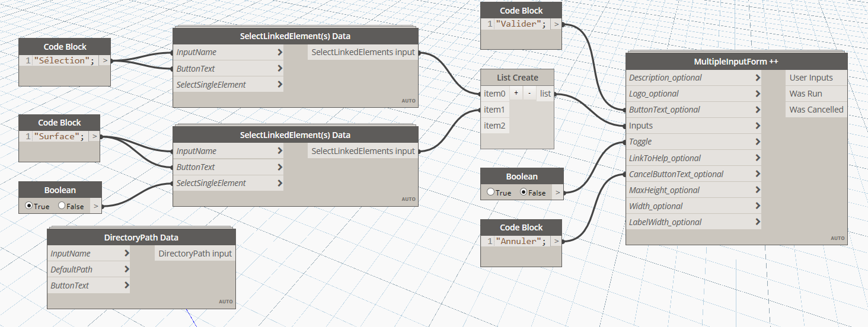The height and width of the screenshot is (327, 868).
Task: Click the MaxHeight_optional port chevron
Action: tap(758, 190)
